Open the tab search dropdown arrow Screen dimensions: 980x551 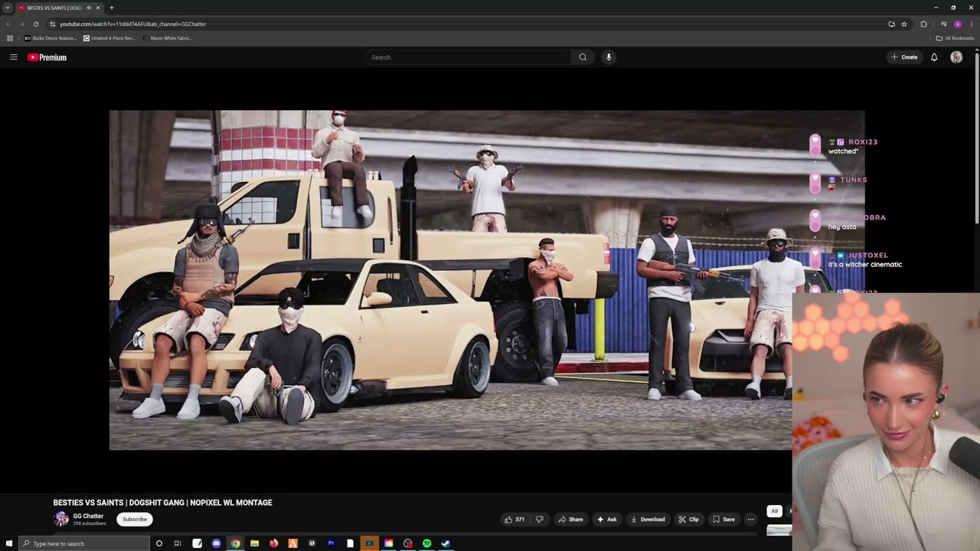pos(8,8)
